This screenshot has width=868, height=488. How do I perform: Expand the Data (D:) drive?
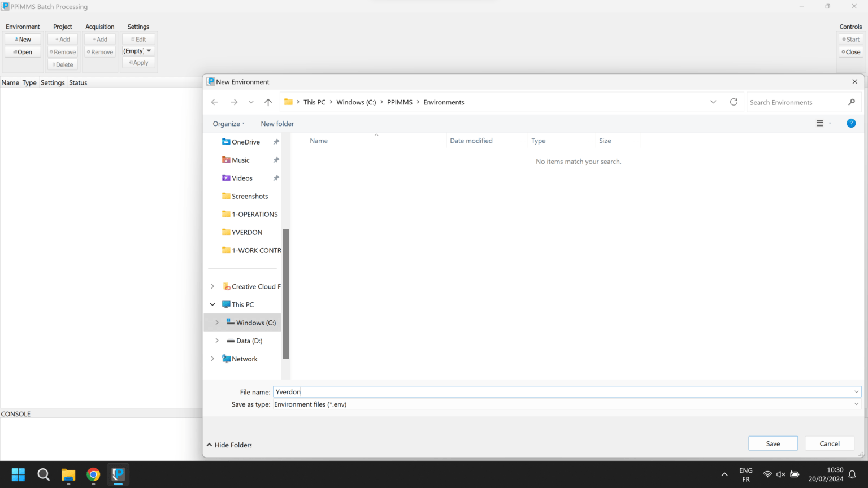[217, 341]
